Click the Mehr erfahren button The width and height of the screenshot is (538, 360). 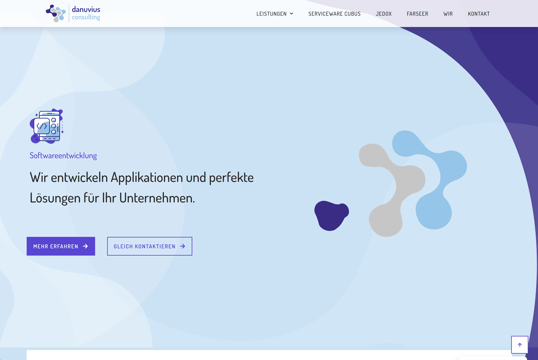click(61, 246)
